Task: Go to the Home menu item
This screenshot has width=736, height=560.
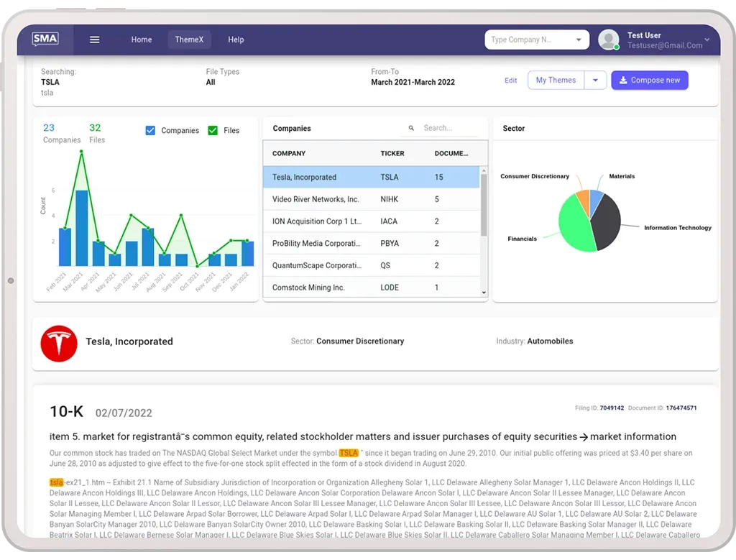Action: [x=141, y=40]
